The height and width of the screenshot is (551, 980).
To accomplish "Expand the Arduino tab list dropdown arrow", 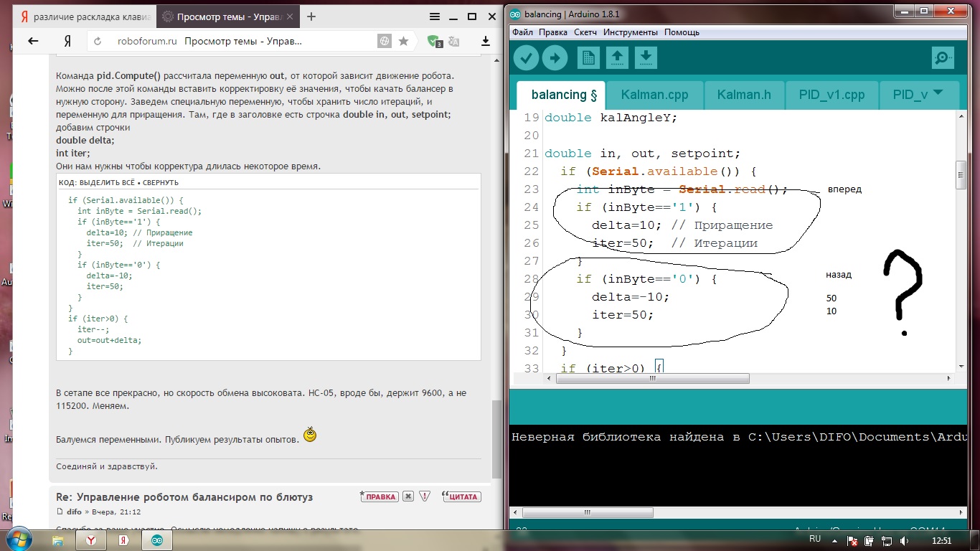I will click(937, 93).
